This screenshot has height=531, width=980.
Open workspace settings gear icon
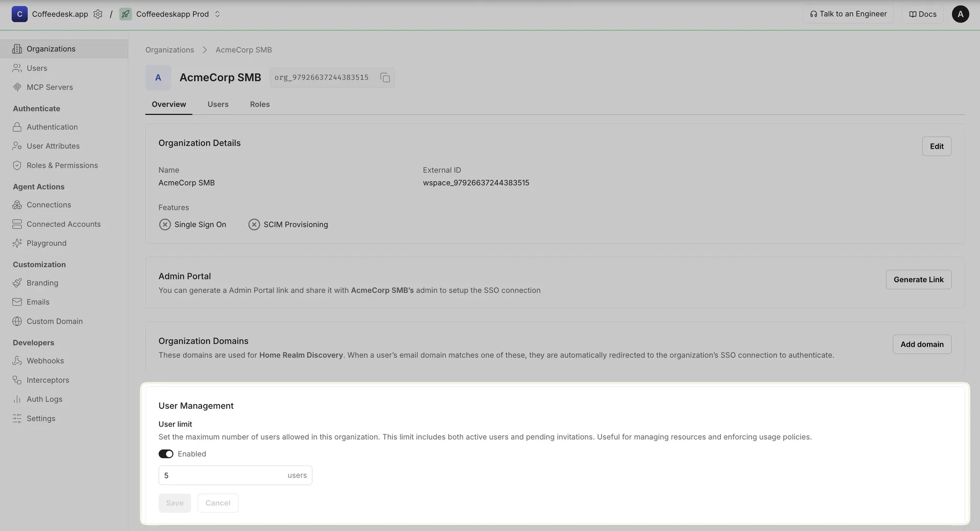[98, 14]
